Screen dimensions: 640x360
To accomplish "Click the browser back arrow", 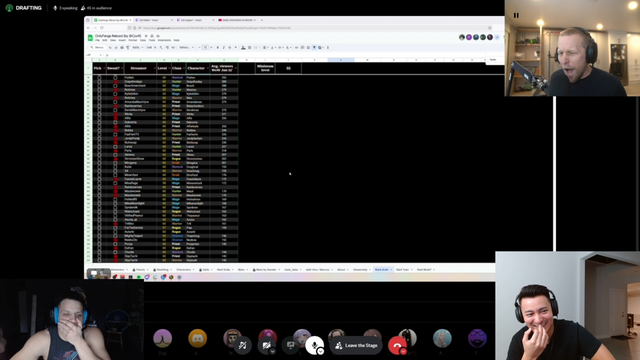I will tap(88, 28).
